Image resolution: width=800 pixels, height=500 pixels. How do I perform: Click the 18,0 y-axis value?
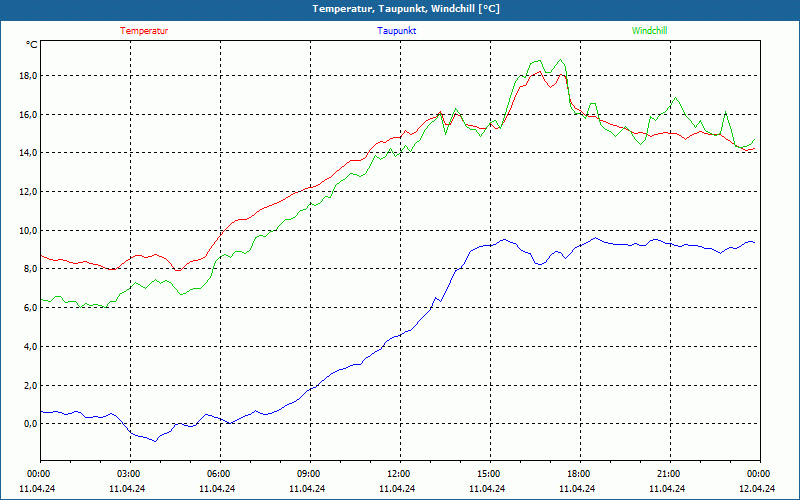point(29,76)
